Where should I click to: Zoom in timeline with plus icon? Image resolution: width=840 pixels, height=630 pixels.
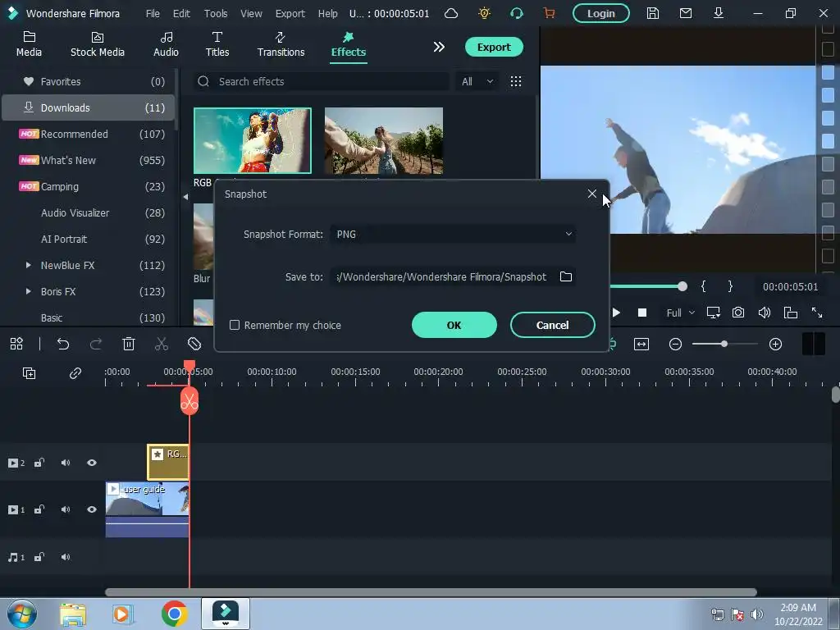click(x=775, y=344)
